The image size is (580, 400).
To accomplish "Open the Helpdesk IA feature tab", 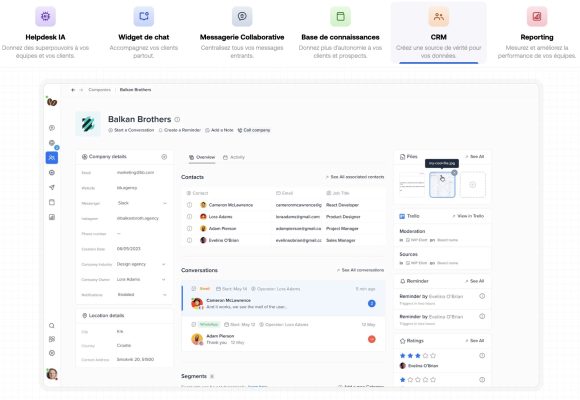I will tap(45, 33).
